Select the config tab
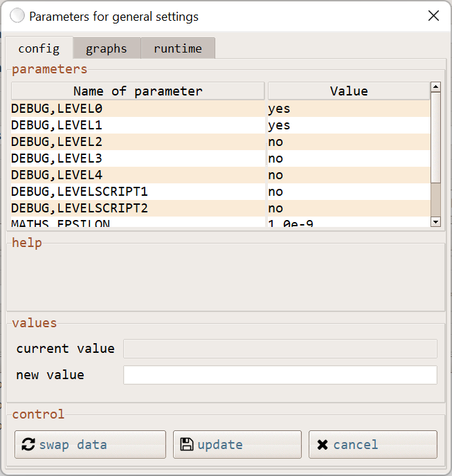This screenshot has height=476, width=452. [39, 48]
